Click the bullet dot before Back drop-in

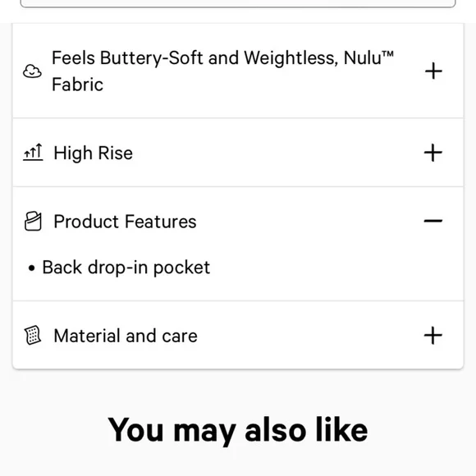point(31,268)
